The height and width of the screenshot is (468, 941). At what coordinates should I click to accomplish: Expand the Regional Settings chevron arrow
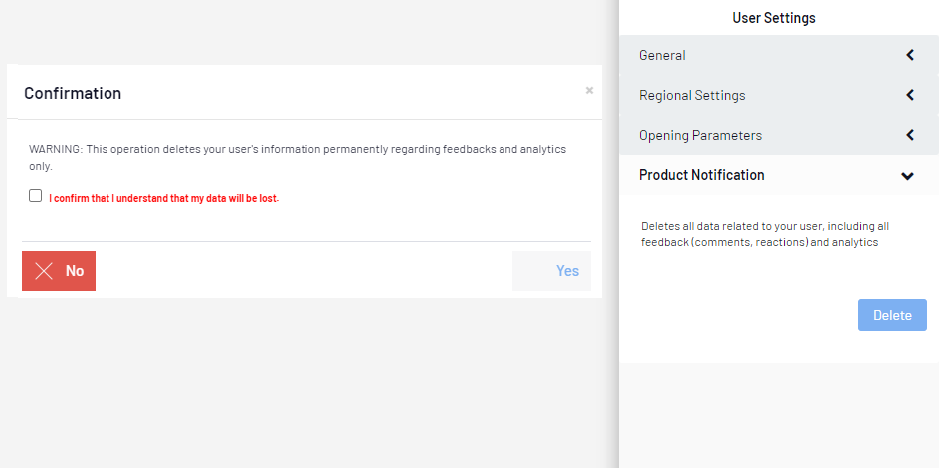[909, 96]
